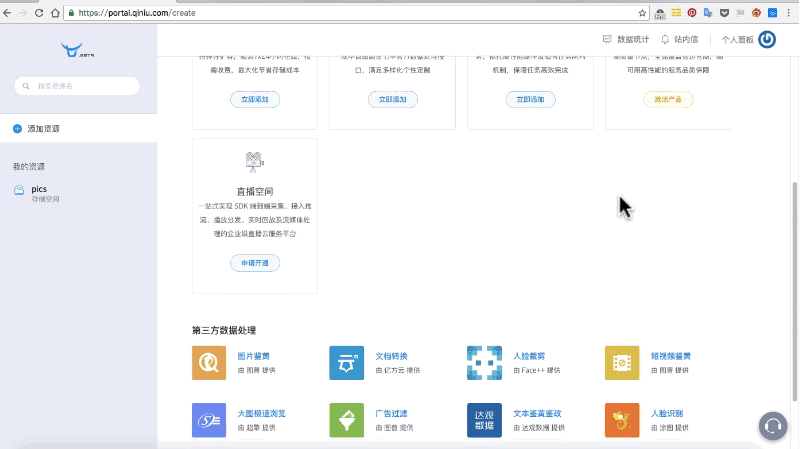The image size is (800, 449).
Task: Click 立即添加 under 保障任务高效完成
Action: click(530, 99)
